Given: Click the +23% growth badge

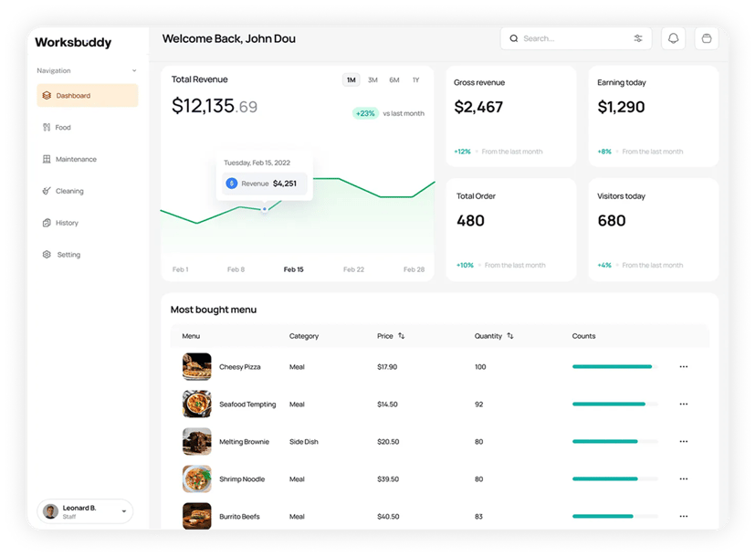Looking at the screenshot, I should pos(365,113).
